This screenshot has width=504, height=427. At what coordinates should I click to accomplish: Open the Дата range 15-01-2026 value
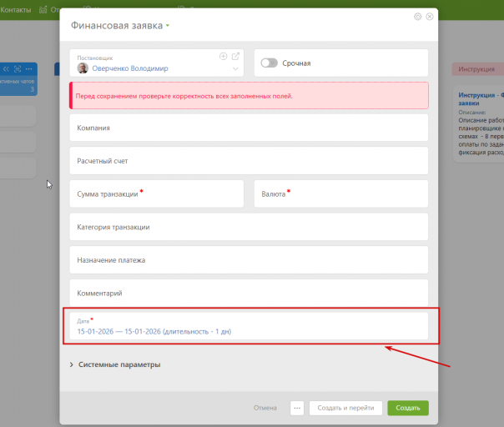point(154,332)
